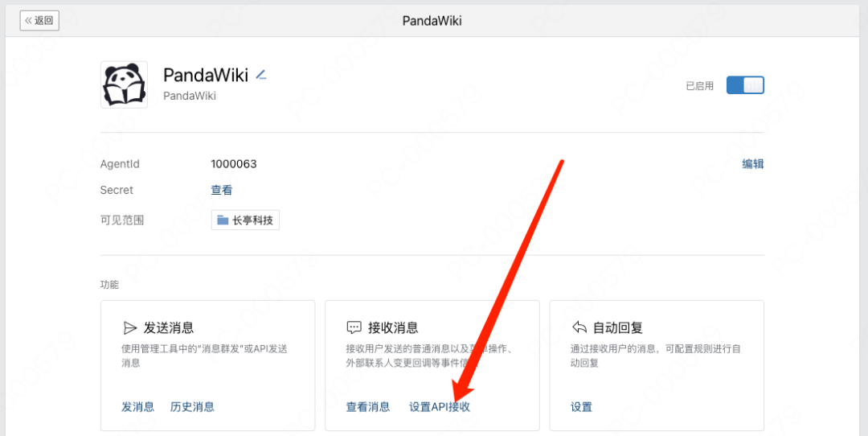Click the 发送消息 description mentioning 消息群发
Viewport: 868px width, 436px height.
pos(204,356)
